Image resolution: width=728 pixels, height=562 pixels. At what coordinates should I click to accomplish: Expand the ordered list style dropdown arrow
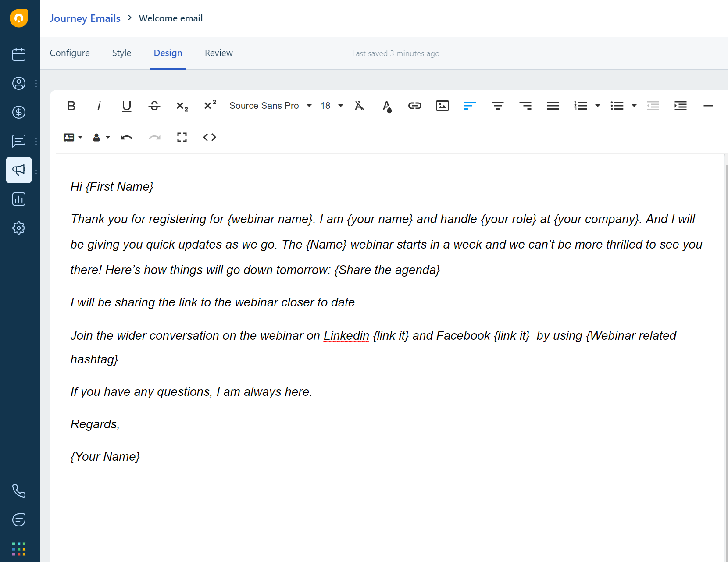coord(597,106)
